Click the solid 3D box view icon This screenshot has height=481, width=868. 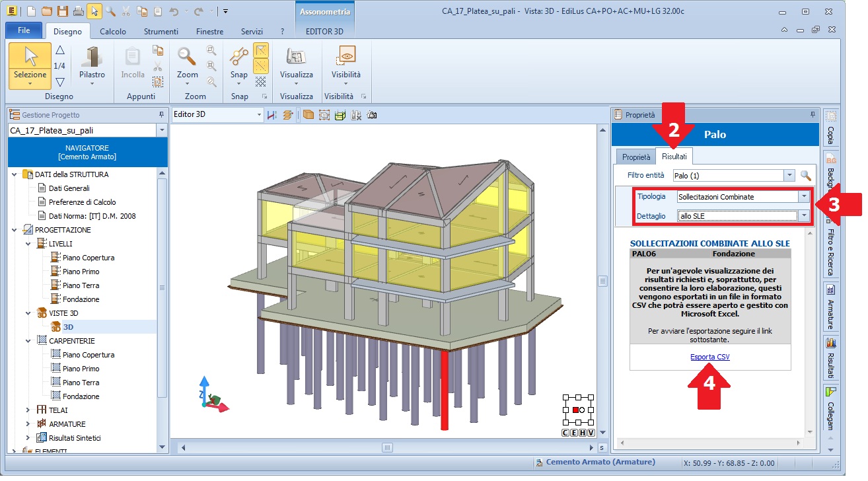pyautogui.click(x=308, y=115)
